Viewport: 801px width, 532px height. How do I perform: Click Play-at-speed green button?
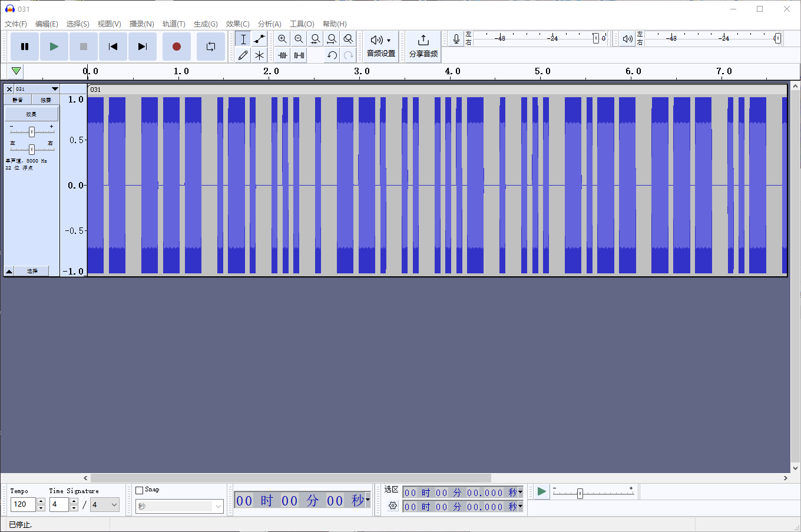pos(541,491)
